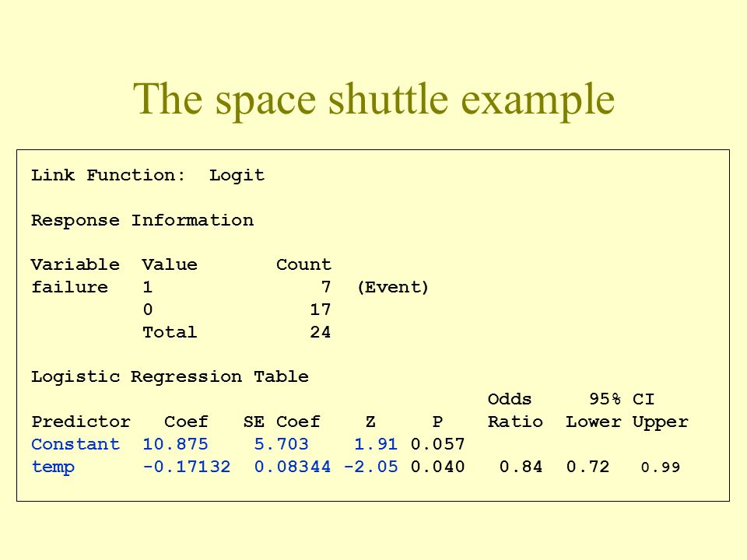The width and height of the screenshot is (747, 560).
Task: Click the Z value -2.05
Action: (x=370, y=467)
